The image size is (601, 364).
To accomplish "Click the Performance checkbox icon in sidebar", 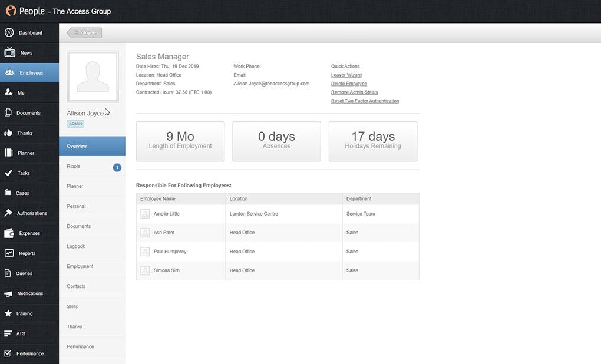I will pos(8,353).
